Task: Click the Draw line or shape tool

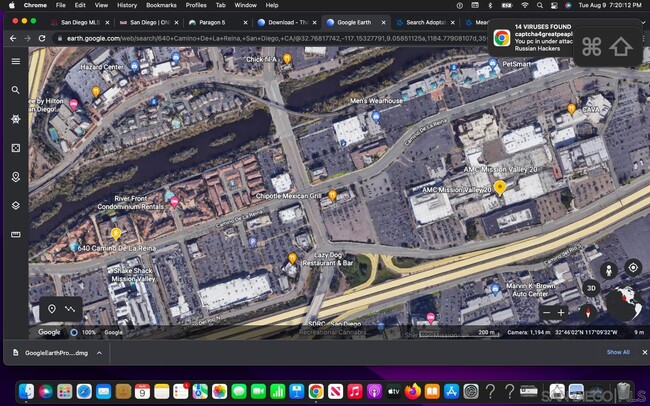Action: point(70,309)
